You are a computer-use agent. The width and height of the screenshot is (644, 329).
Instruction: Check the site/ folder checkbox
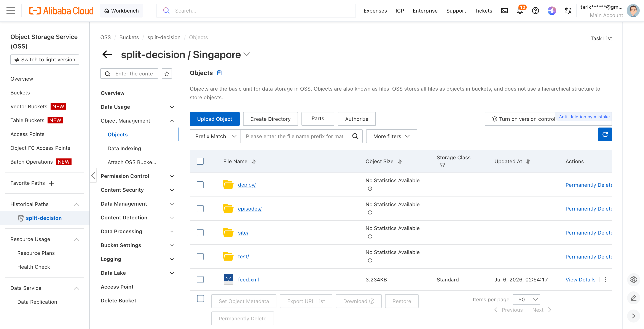click(200, 233)
